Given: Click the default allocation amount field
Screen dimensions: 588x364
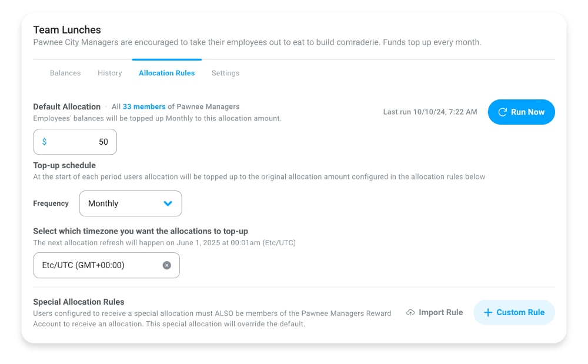Looking at the screenshot, I should pos(88,142).
